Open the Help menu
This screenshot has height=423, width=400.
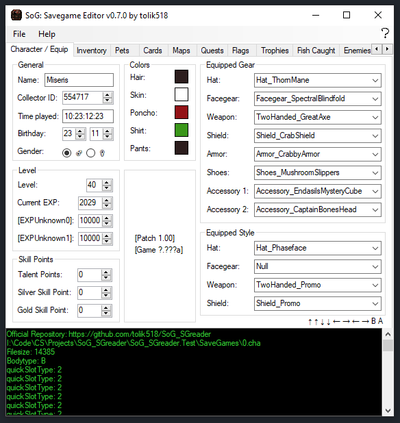point(47,34)
